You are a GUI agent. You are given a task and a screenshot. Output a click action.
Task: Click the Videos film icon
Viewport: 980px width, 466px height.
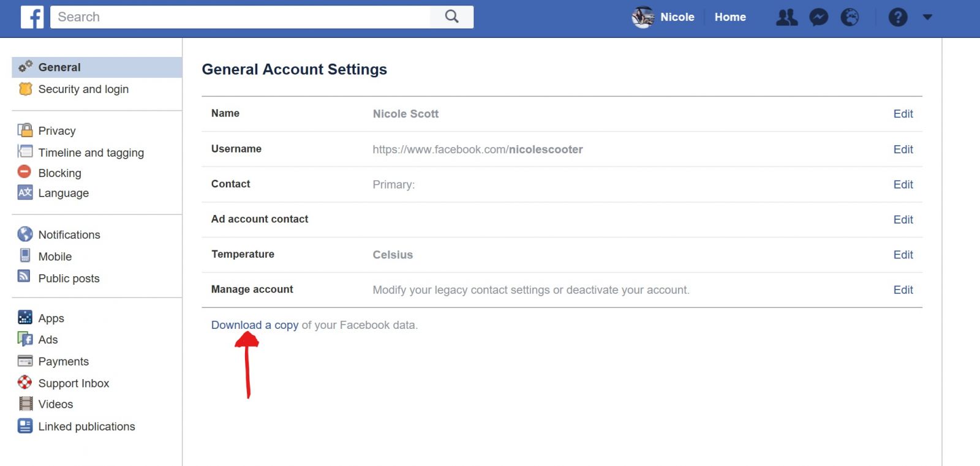26,404
